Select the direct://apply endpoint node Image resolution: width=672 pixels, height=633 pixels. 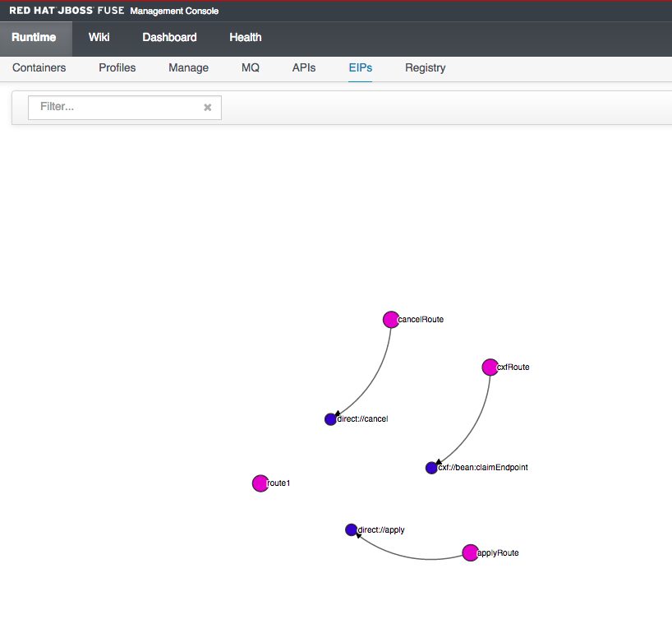[x=351, y=530]
